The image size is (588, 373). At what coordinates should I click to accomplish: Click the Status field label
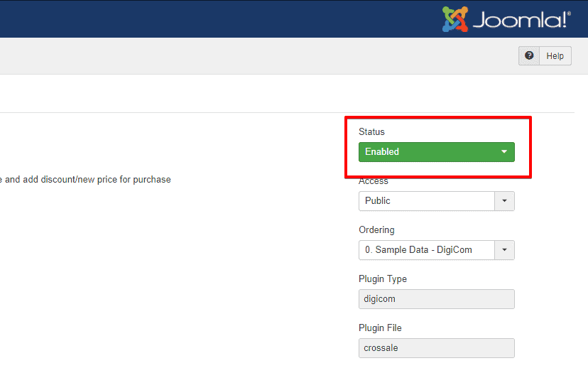click(371, 132)
